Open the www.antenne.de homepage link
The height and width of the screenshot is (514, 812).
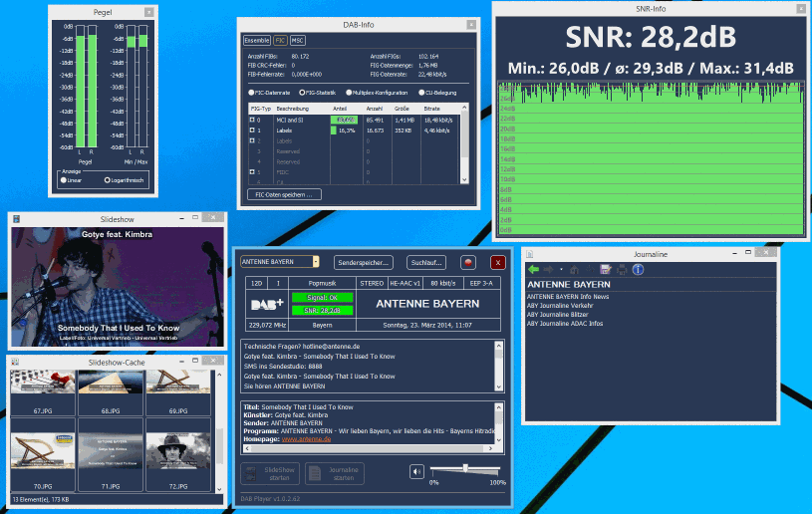click(x=305, y=439)
